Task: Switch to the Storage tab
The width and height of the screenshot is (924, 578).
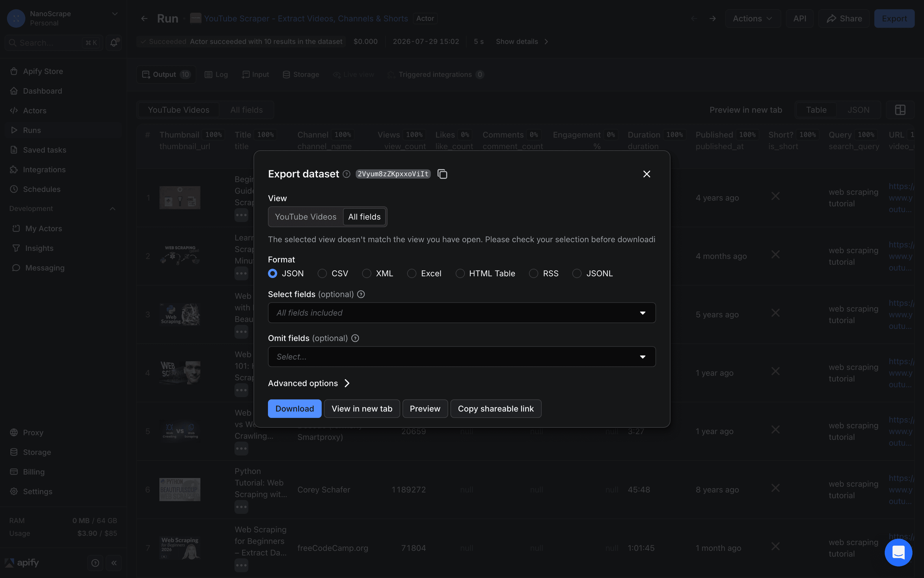Action: pos(301,75)
